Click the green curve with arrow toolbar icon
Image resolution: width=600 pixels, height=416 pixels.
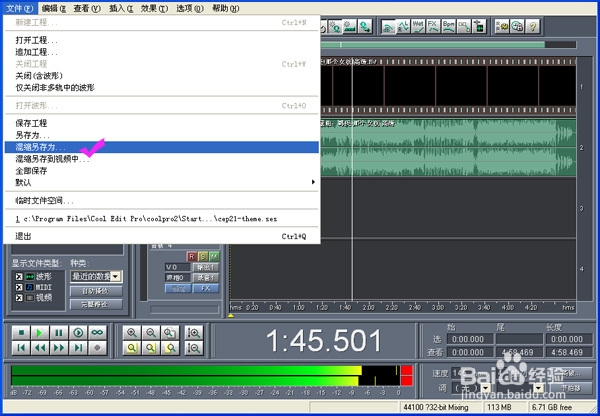point(365,26)
